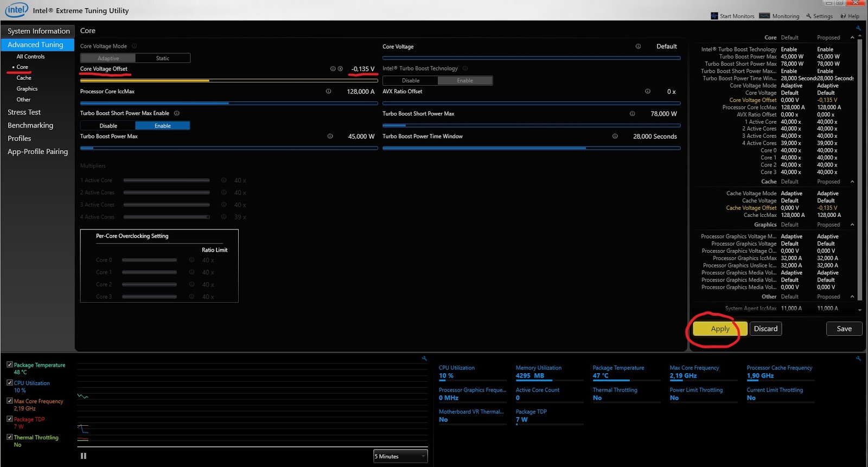Reset Core Voltage Offset using the X icon

tap(340, 69)
